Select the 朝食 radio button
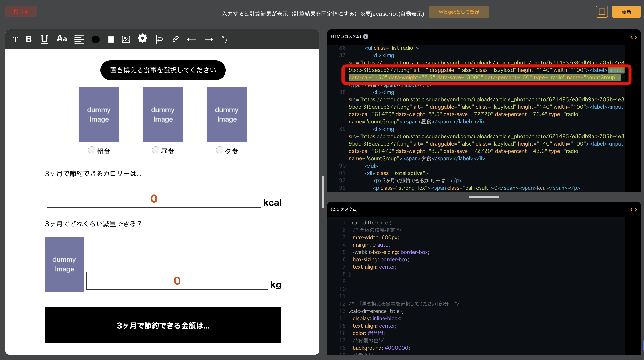The width and height of the screenshot is (644, 360). 92,150
